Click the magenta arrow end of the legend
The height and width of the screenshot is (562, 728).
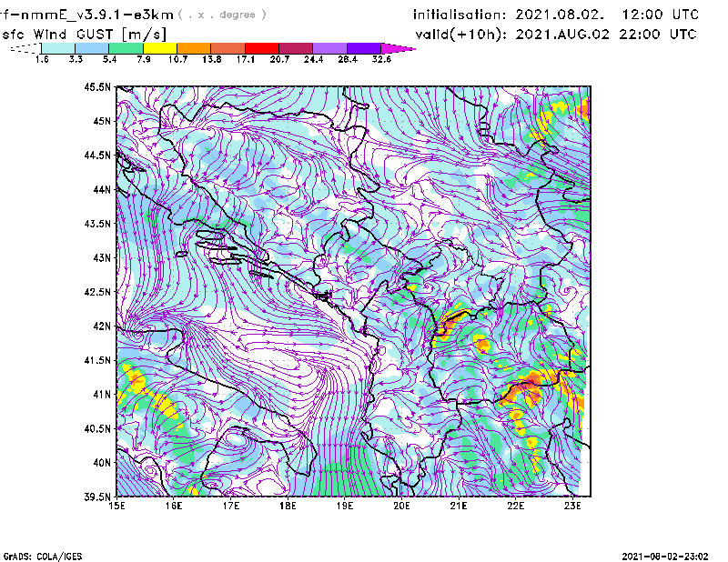pyautogui.click(x=398, y=48)
